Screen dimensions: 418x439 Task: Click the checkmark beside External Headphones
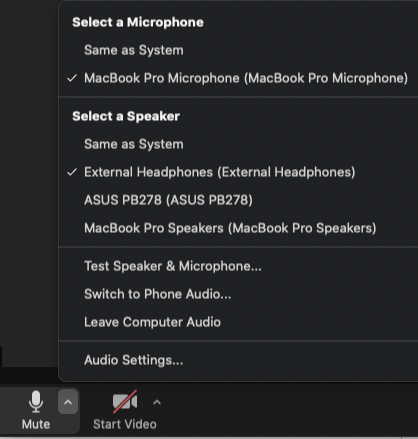72,172
